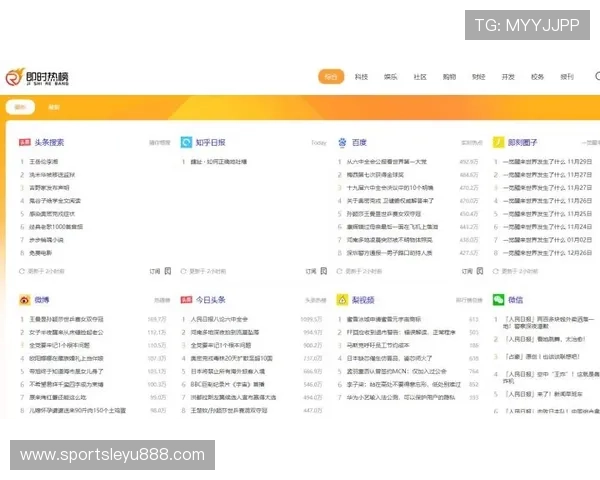Screen dimensions: 600x480
Task: Switch to the 科技 category tab
Action: [x=361, y=77]
